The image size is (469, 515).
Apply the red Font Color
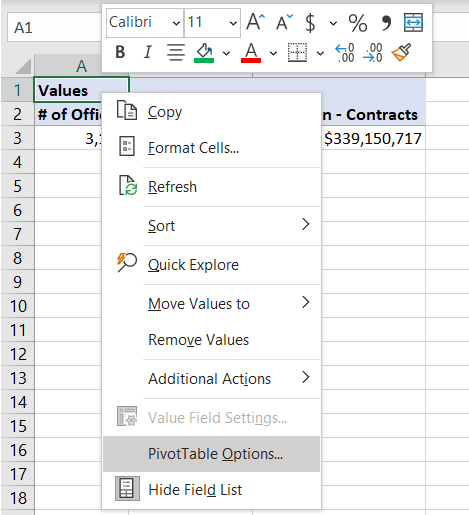pos(251,53)
